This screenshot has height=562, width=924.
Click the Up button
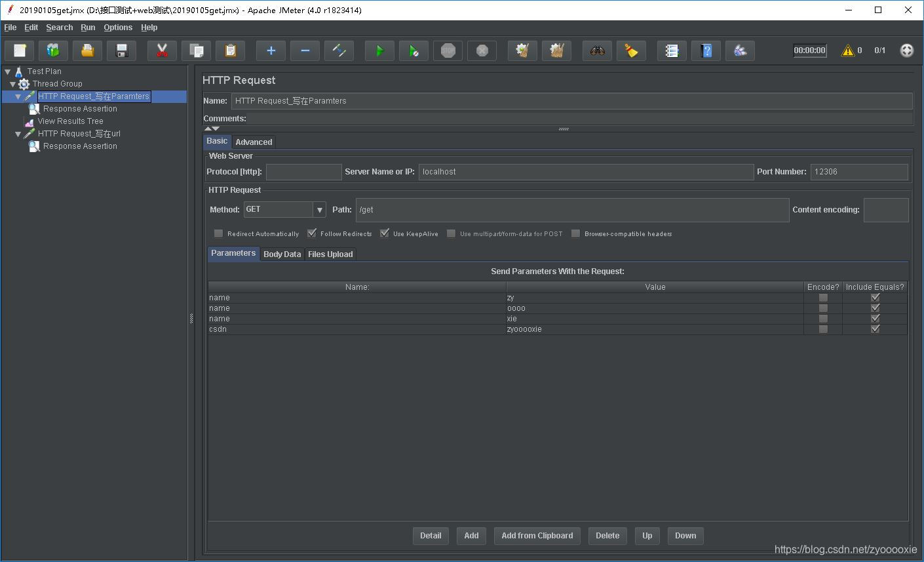647,536
